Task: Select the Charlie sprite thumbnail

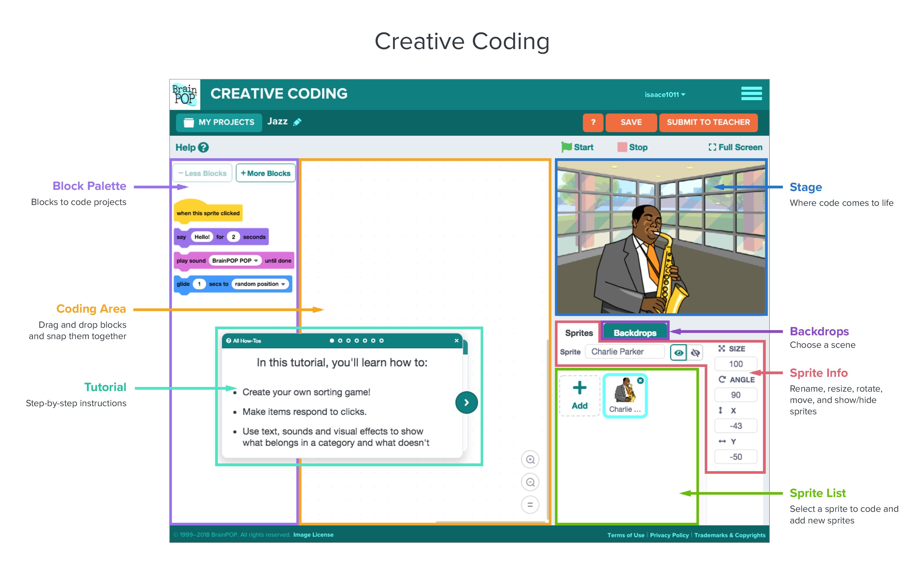Action: coord(625,396)
